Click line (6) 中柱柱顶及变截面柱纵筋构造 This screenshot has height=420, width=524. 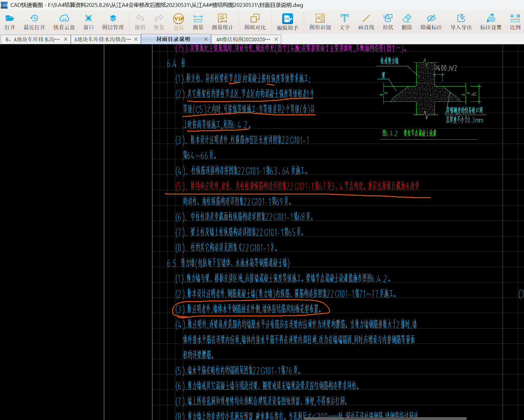[244, 217]
